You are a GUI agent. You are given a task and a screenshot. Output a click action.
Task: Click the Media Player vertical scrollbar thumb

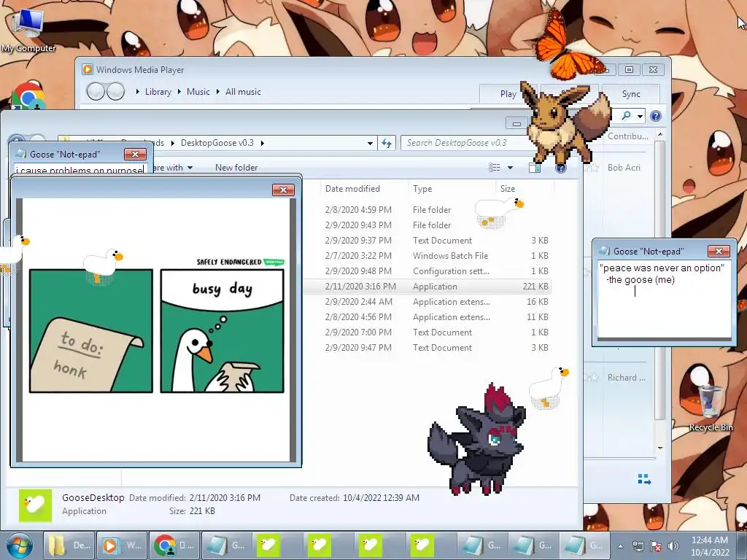(659, 281)
